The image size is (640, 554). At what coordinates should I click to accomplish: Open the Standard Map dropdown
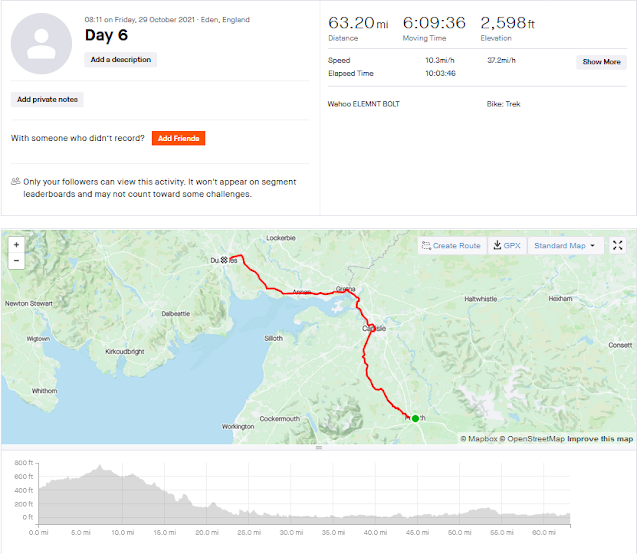click(x=565, y=246)
